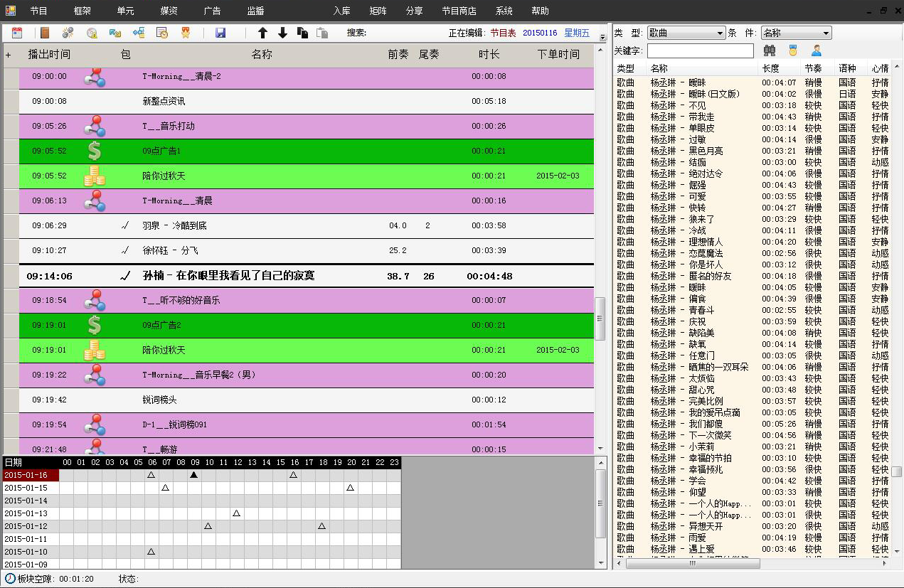
Task: Select the 2015-01-15 date row
Action: [26, 488]
